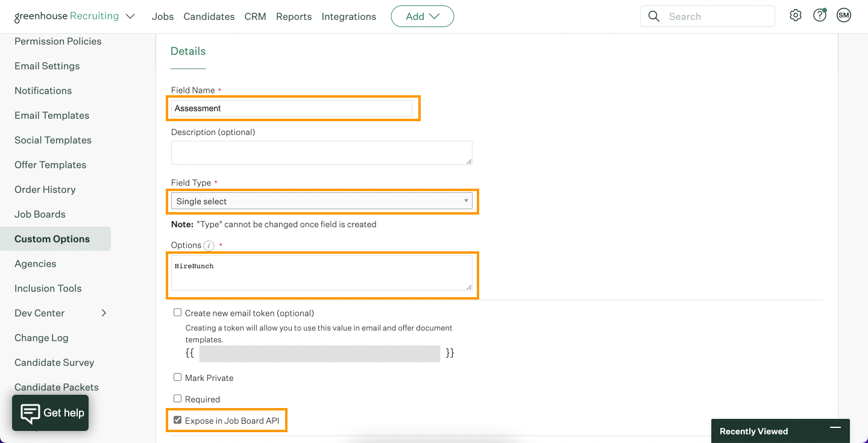
Task: Click the Options text area
Action: (322, 272)
